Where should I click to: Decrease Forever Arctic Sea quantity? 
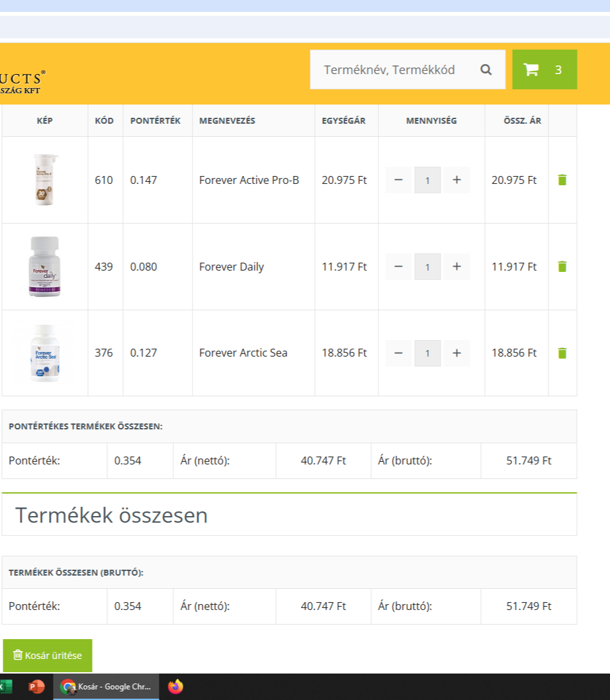[x=398, y=353]
